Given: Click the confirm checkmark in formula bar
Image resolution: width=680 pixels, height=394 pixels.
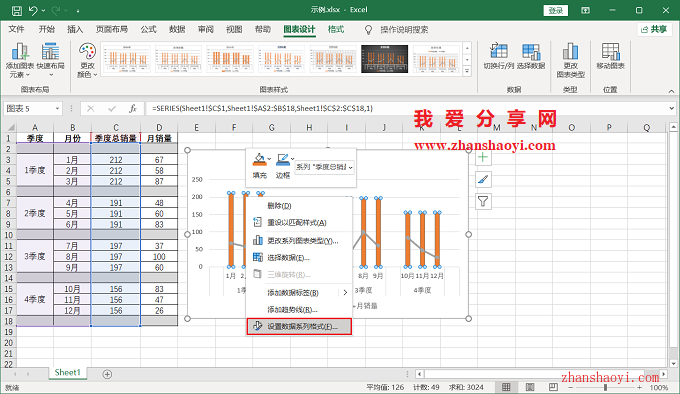Looking at the screenshot, I should (112, 108).
